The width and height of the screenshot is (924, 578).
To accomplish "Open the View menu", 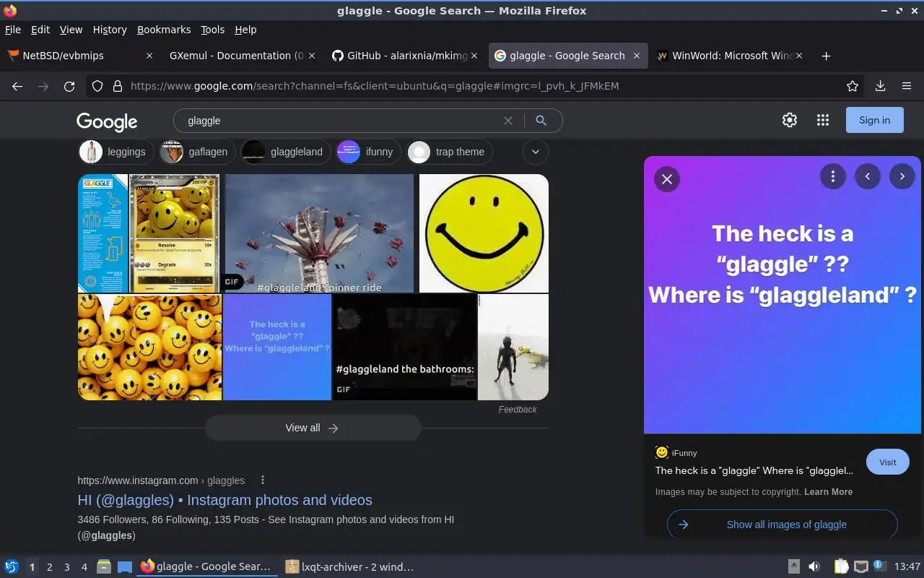I will coord(71,30).
